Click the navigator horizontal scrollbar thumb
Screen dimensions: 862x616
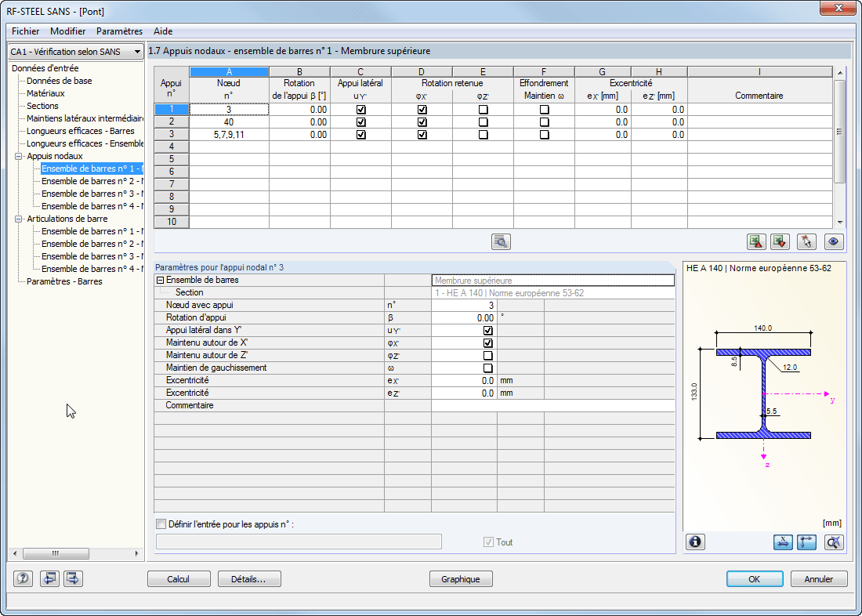click(55, 553)
